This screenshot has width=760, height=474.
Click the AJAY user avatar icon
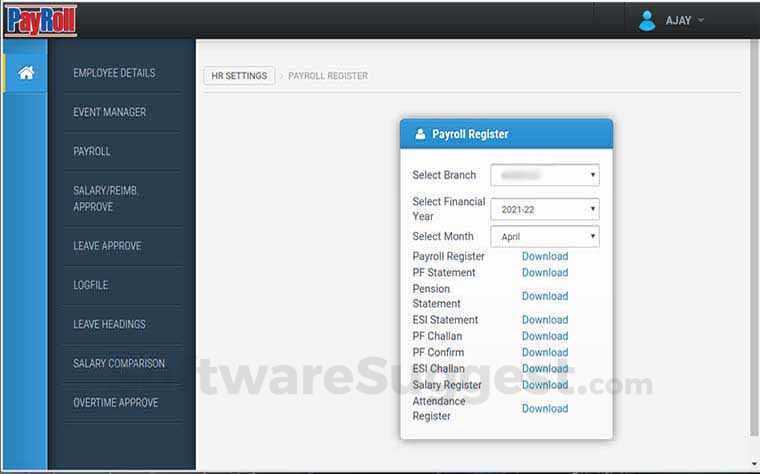click(647, 21)
